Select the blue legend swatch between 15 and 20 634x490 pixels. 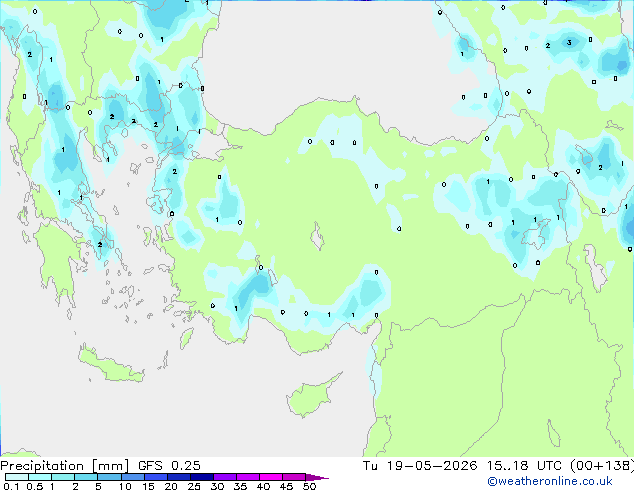(155, 477)
